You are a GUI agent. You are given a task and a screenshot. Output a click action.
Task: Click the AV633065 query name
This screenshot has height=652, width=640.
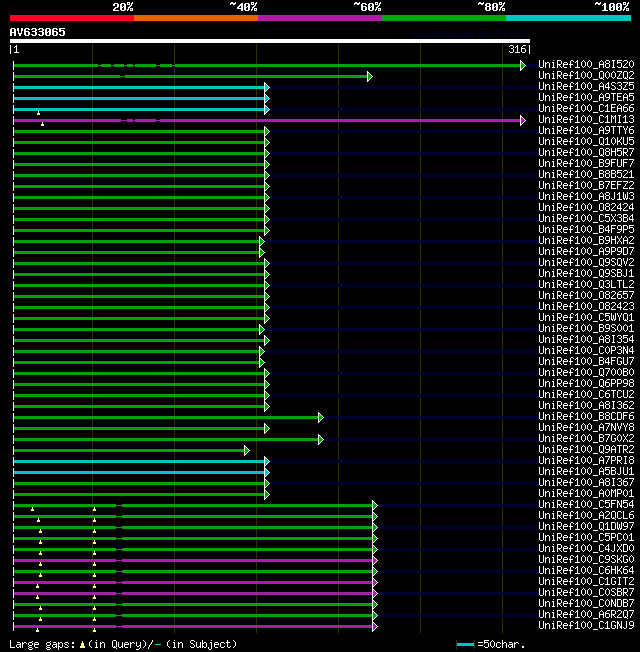point(37,32)
